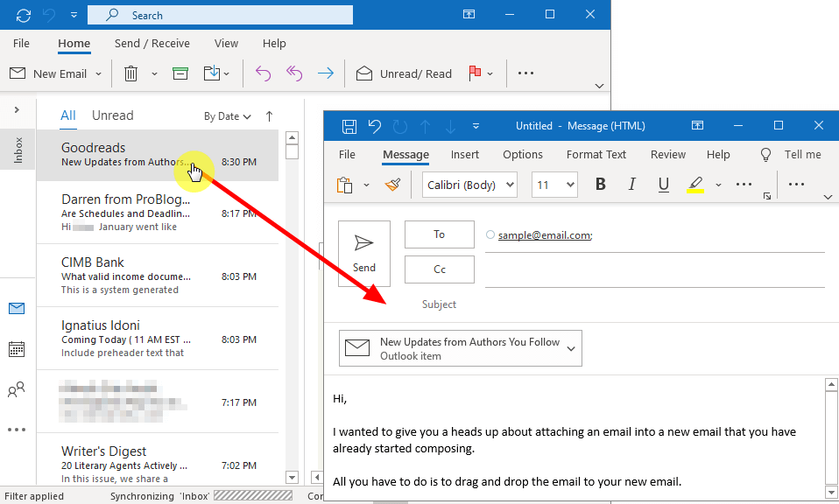
Task: Open the Goodreads email
Action: click(x=158, y=155)
